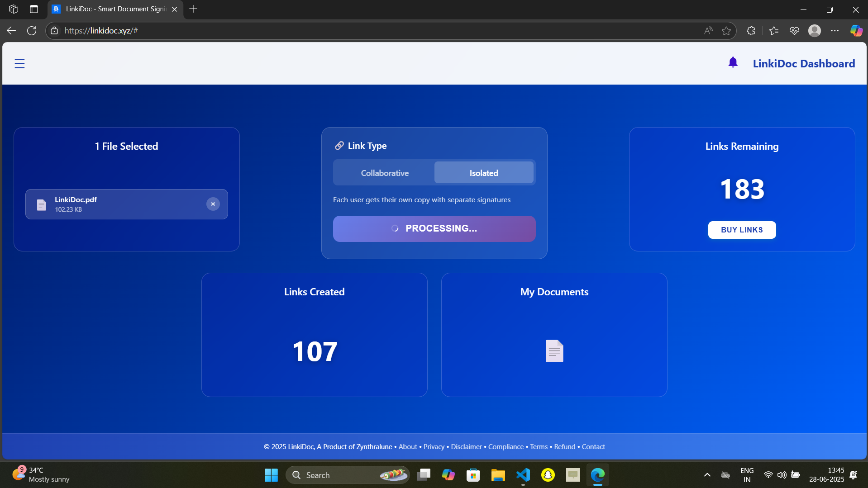Open the Privacy footer link
This screenshot has height=488, width=868.
pos(434,447)
